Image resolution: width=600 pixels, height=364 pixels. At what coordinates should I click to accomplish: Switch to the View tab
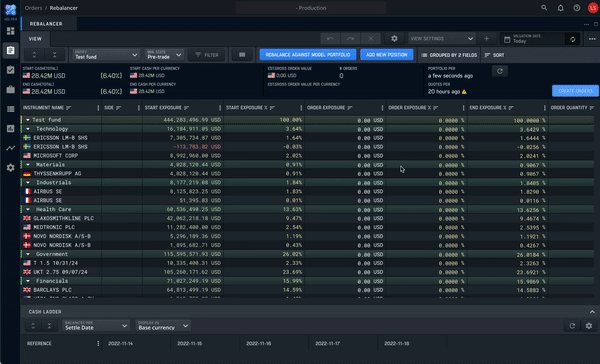35,39
